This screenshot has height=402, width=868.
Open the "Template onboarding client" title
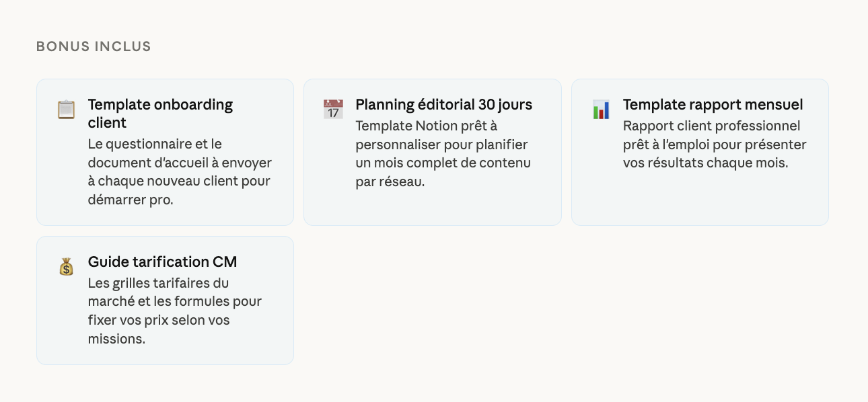click(160, 114)
